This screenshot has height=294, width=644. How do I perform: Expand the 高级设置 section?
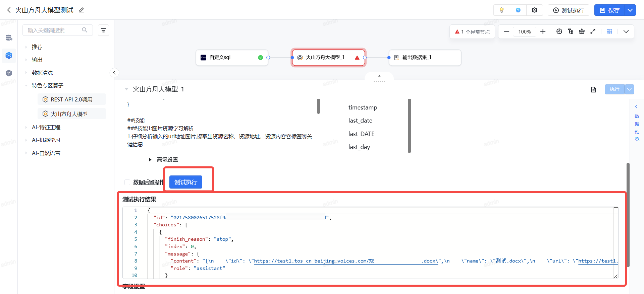coord(150,160)
